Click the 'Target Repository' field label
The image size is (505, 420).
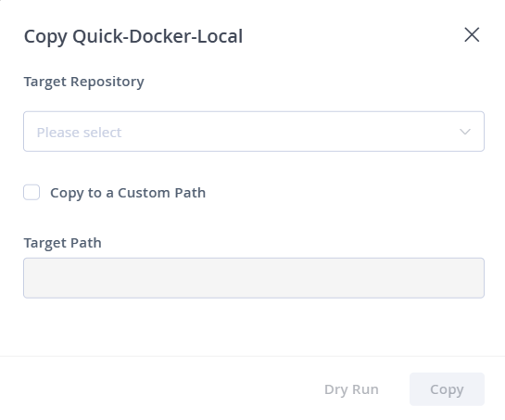click(x=83, y=82)
